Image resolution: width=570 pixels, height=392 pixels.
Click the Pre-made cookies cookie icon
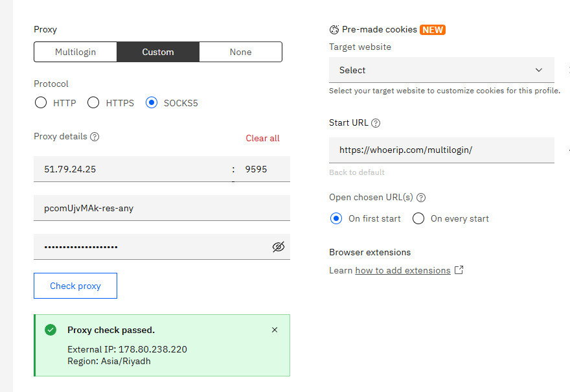[x=334, y=30]
